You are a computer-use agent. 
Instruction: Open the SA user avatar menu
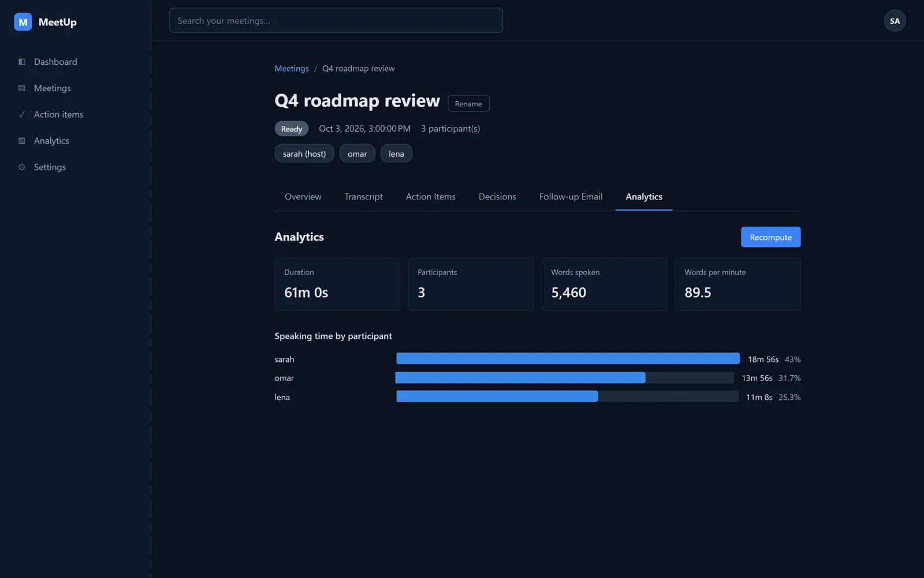[895, 21]
